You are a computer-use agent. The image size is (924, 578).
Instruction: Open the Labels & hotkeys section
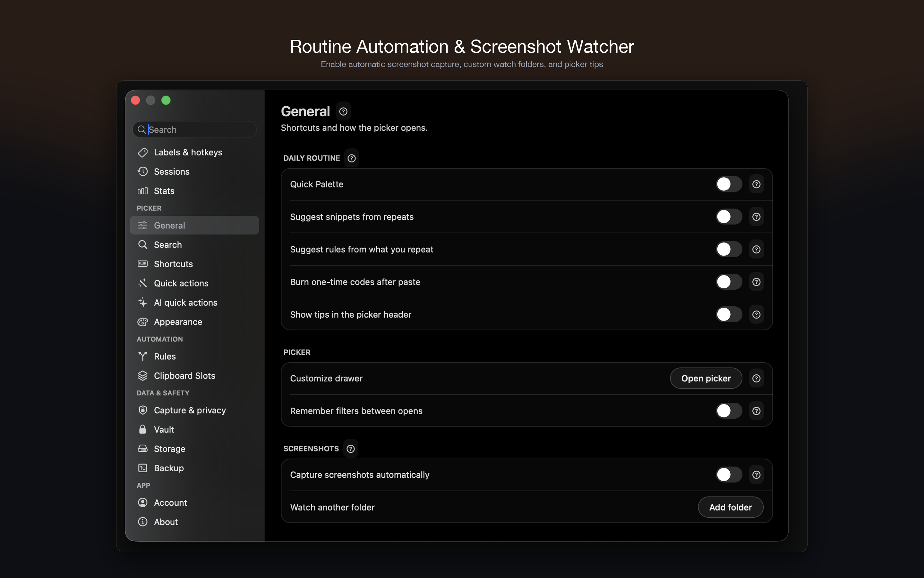194,152
